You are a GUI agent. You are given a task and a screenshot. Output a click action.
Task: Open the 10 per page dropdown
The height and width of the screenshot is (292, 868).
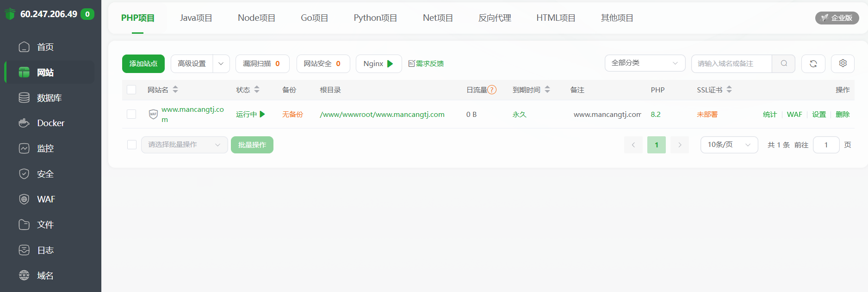729,145
